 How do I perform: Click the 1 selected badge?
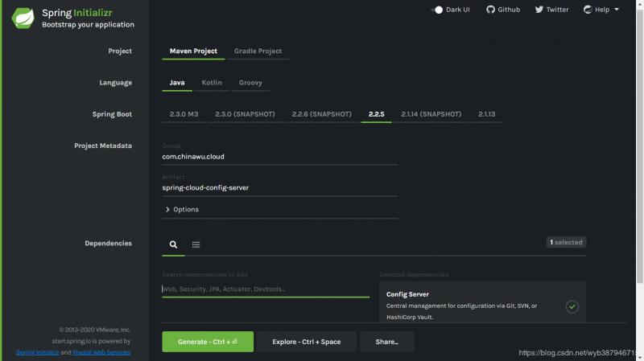pyautogui.click(x=566, y=243)
